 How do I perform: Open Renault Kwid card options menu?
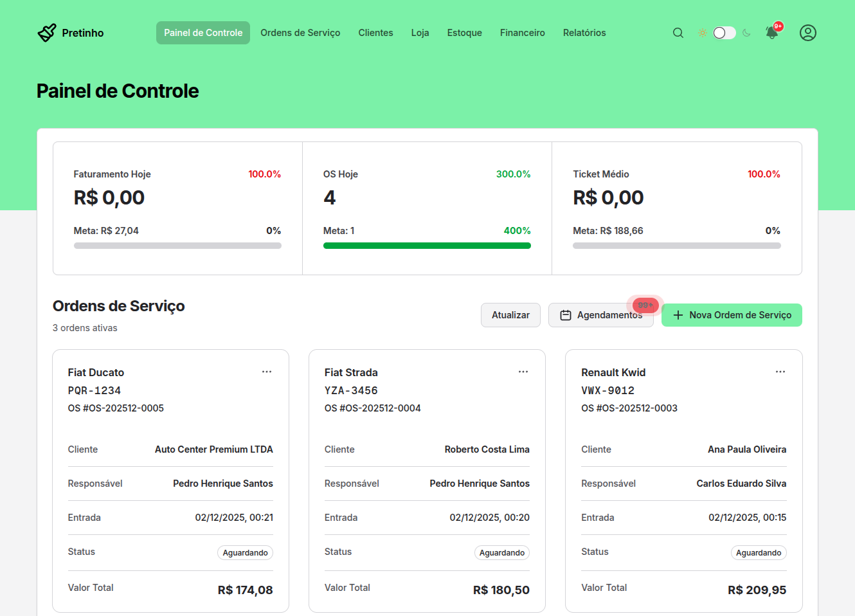click(x=780, y=372)
